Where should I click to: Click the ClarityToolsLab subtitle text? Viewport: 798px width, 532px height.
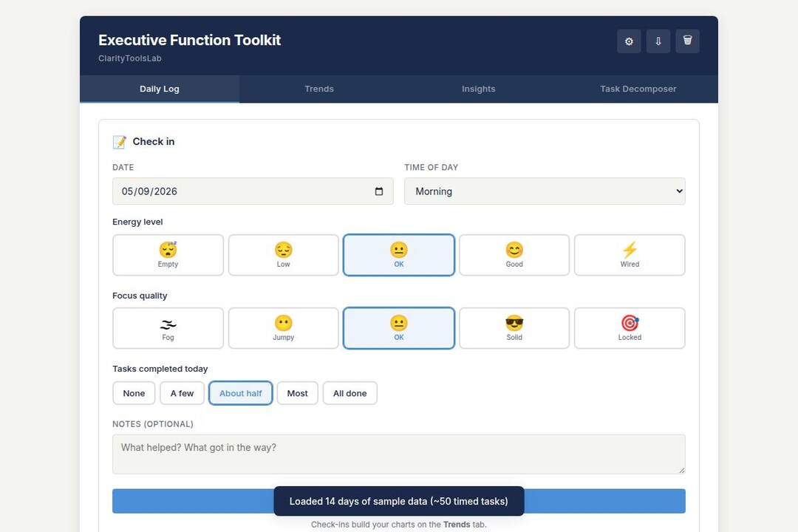point(130,58)
